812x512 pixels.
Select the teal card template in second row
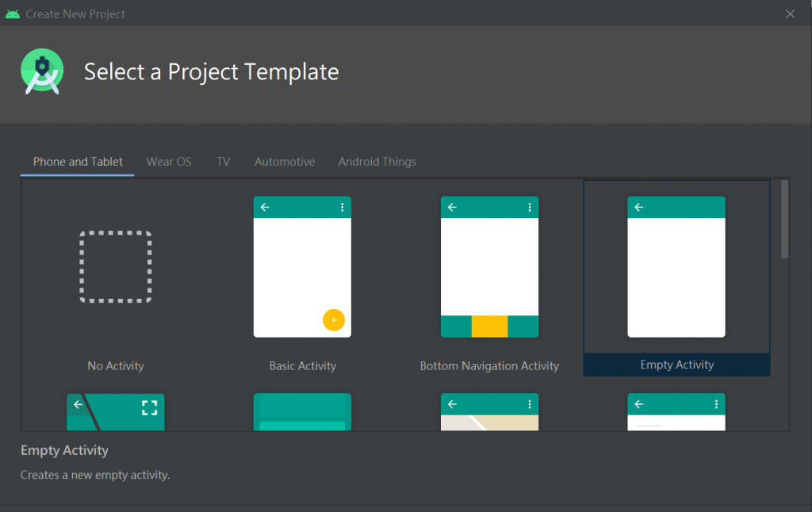click(x=302, y=412)
